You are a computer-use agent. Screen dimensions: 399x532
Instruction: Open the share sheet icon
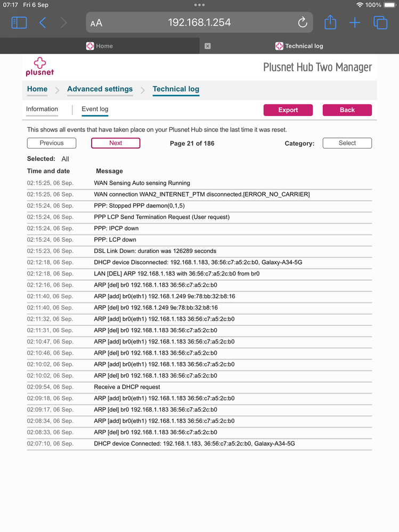330,22
